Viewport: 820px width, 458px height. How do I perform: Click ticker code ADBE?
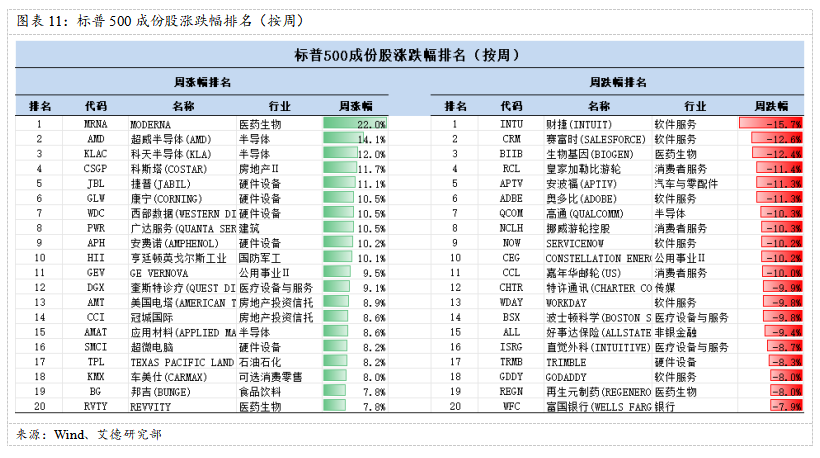(x=511, y=199)
